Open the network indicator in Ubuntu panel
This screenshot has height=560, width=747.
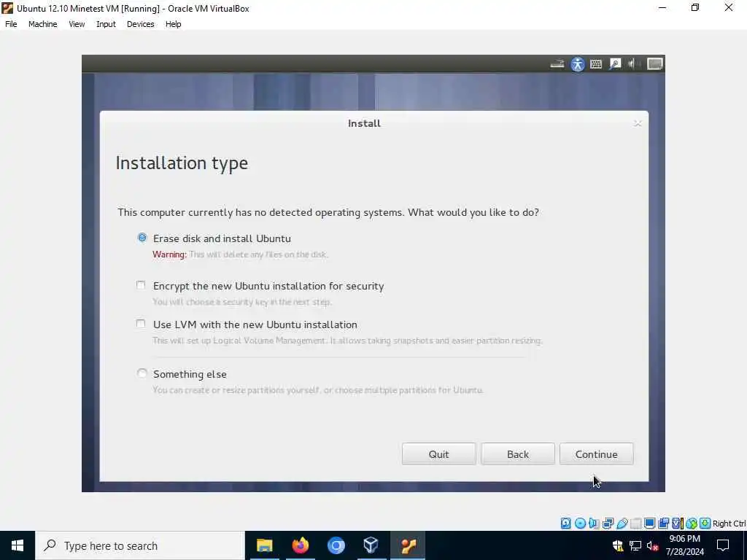tap(557, 64)
